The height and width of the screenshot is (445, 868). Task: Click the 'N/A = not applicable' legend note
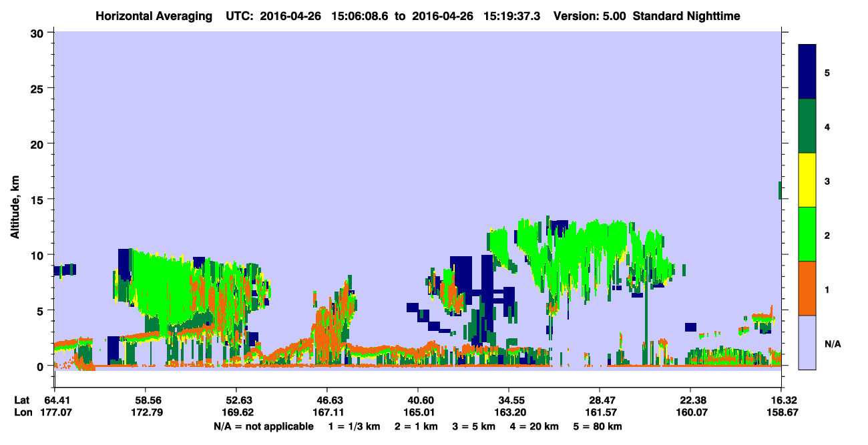[x=263, y=426]
